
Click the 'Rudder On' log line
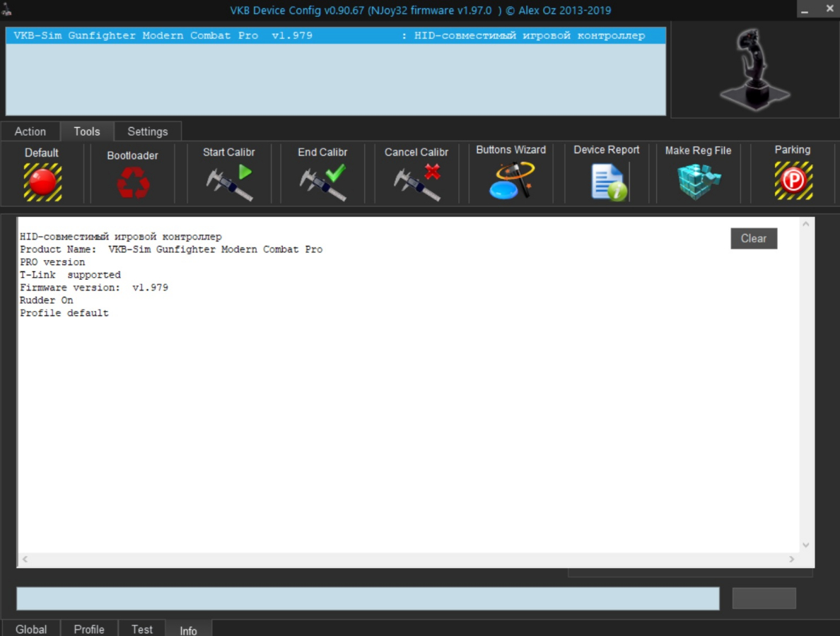(x=47, y=300)
